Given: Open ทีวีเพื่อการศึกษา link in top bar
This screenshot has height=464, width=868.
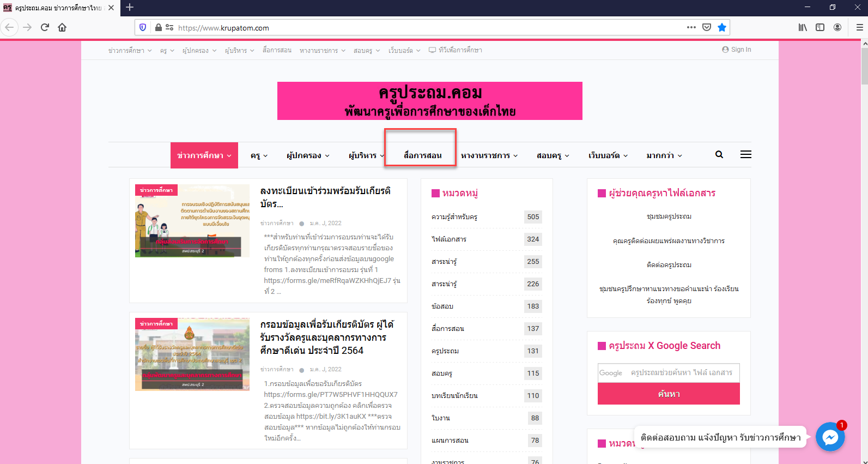Looking at the screenshot, I should (456, 50).
